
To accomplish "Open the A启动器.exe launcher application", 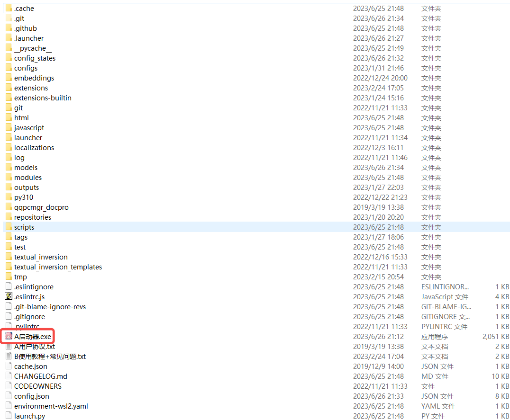I will coord(32,336).
